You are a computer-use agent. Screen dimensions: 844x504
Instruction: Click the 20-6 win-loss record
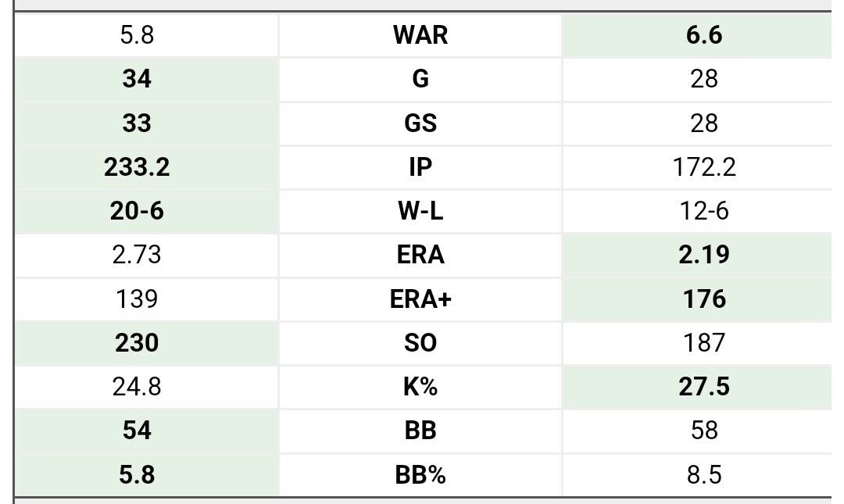tap(137, 211)
